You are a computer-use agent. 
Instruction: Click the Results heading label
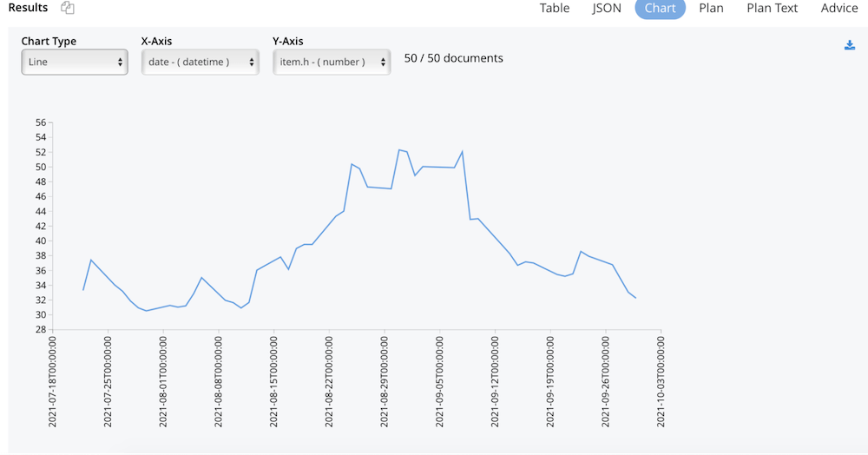click(28, 7)
